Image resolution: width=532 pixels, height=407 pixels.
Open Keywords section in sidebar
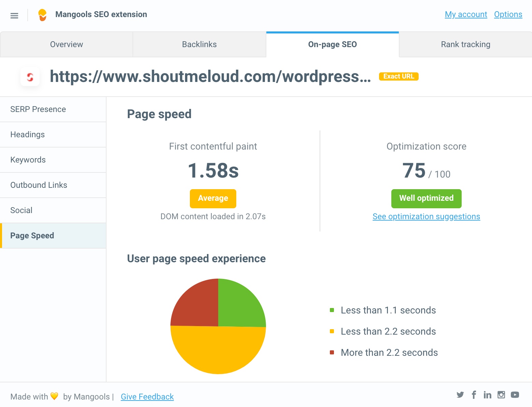[x=53, y=160]
